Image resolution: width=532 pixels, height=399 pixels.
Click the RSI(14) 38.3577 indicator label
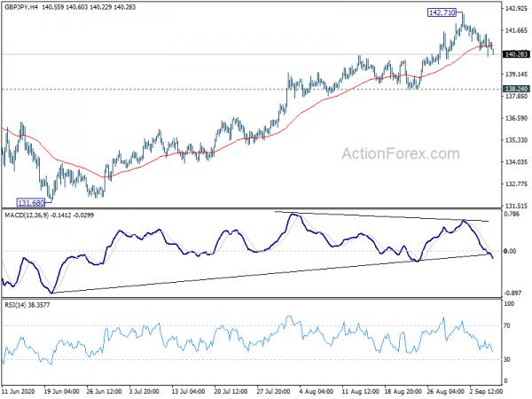pyautogui.click(x=27, y=305)
